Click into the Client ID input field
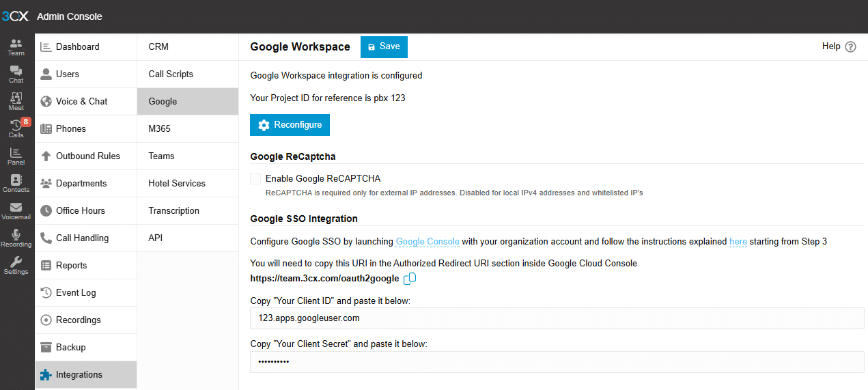The height and width of the screenshot is (390, 868). tap(557, 318)
